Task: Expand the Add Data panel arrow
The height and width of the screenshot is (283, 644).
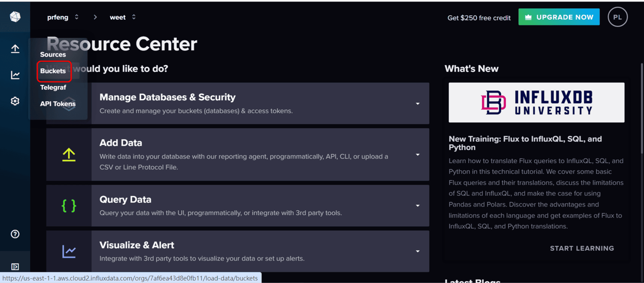Action: [x=417, y=155]
